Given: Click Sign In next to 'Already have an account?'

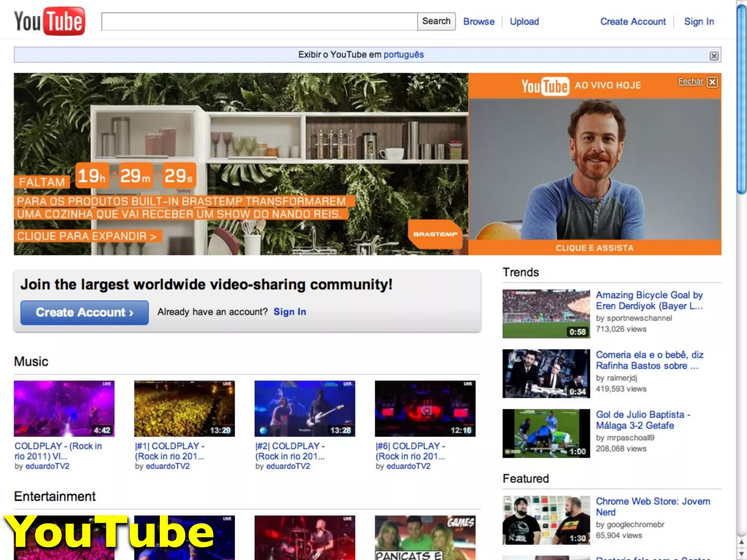Looking at the screenshot, I should pyautogui.click(x=290, y=312).
